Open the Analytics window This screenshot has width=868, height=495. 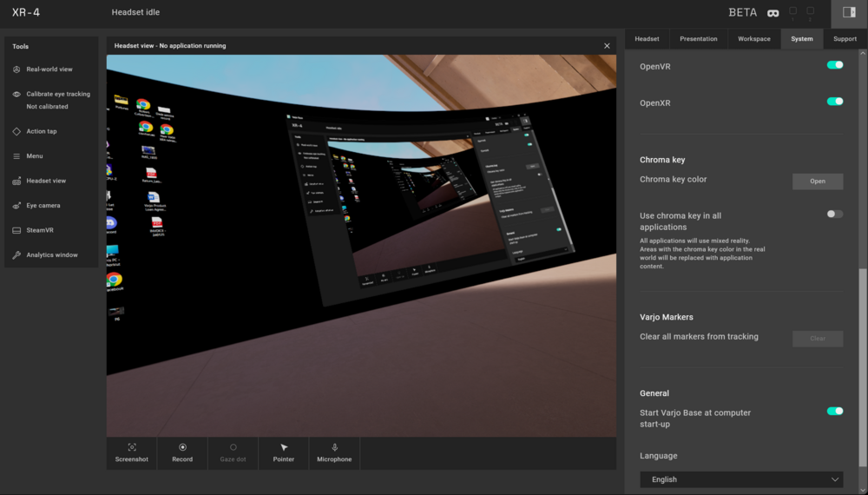[51, 255]
